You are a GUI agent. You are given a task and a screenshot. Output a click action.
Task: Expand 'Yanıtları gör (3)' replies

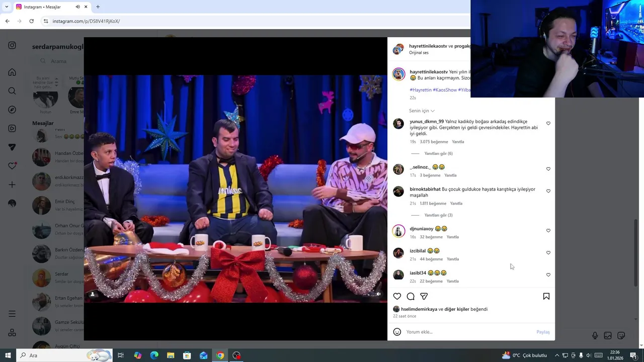(x=438, y=215)
